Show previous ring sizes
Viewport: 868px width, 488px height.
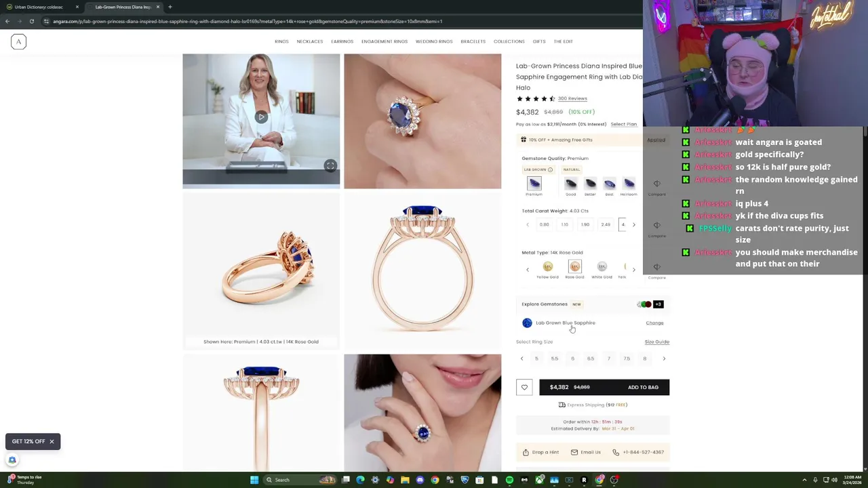point(521,359)
